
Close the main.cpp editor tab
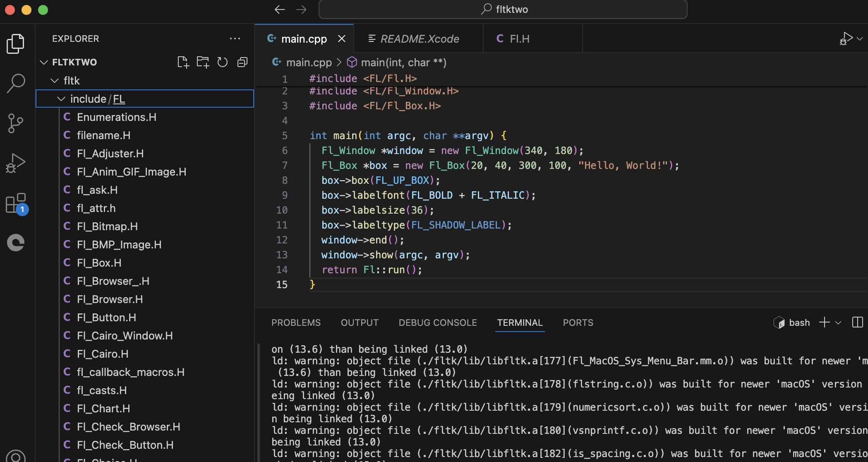342,38
